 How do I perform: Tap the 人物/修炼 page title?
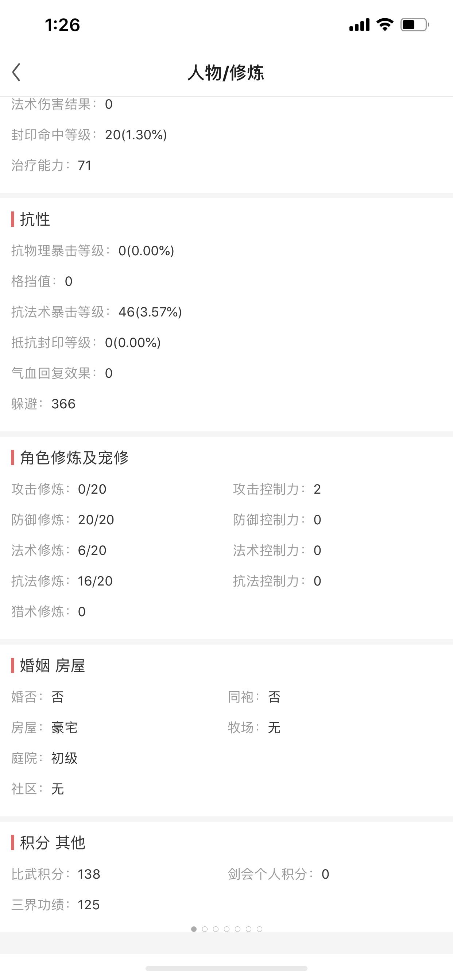(226, 72)
